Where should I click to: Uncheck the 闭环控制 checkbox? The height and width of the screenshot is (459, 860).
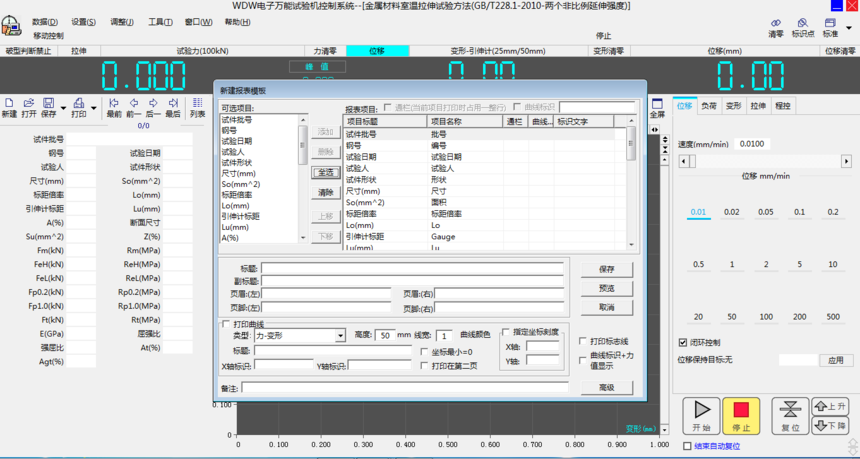(x=683, y=343)
